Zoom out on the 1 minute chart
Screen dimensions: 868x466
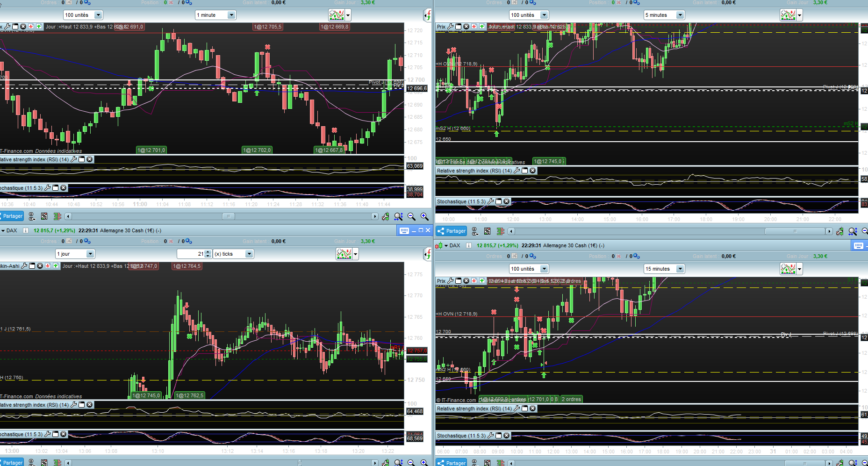click(411, 216)
